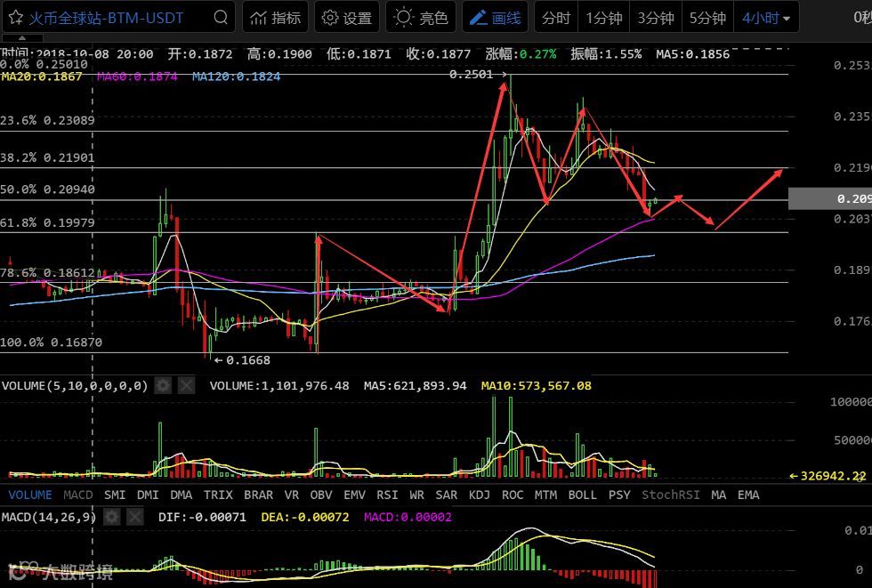Select the KDJ indicator

tap(480, 495)
